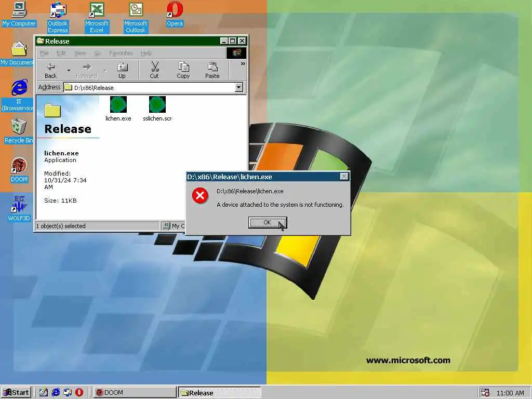
Task: Select WOLF3D desktop shortcut
Action: click(19, 209)
